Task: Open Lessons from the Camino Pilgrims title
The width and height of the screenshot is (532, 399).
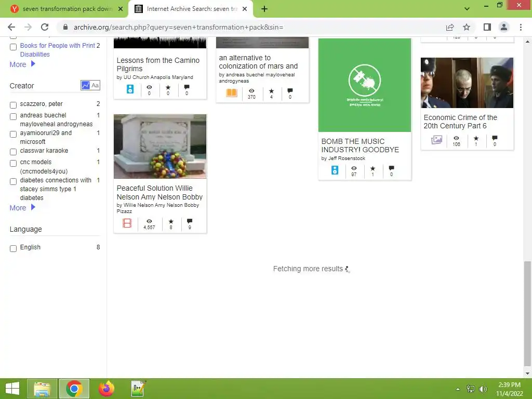Action: 158,64
